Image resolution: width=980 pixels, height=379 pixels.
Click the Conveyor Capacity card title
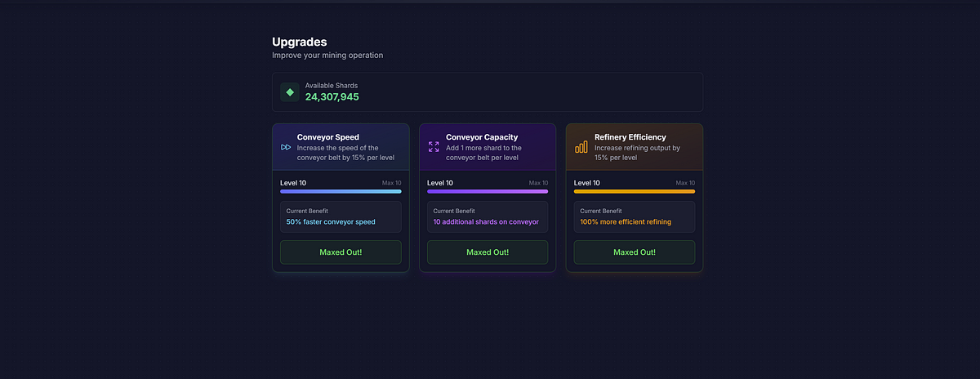click(x=482, y=137)
